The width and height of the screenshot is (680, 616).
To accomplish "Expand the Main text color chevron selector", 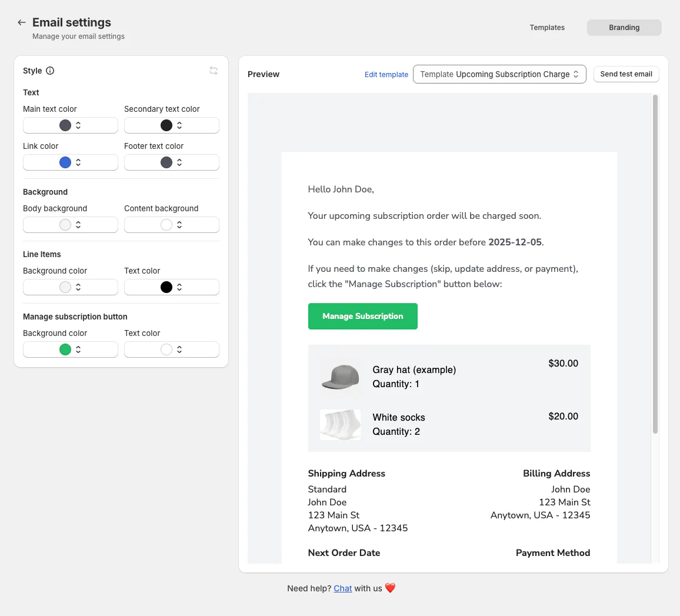I will [78, 125].
